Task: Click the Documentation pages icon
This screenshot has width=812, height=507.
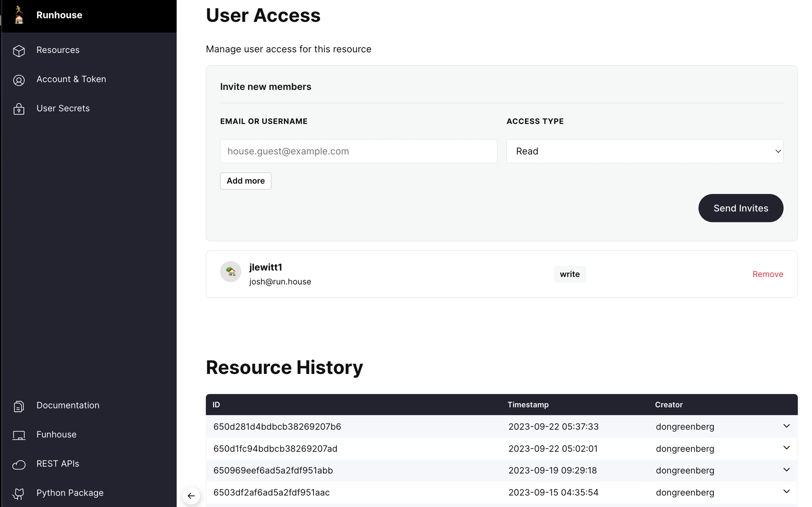Action: [x=19, y=406]
